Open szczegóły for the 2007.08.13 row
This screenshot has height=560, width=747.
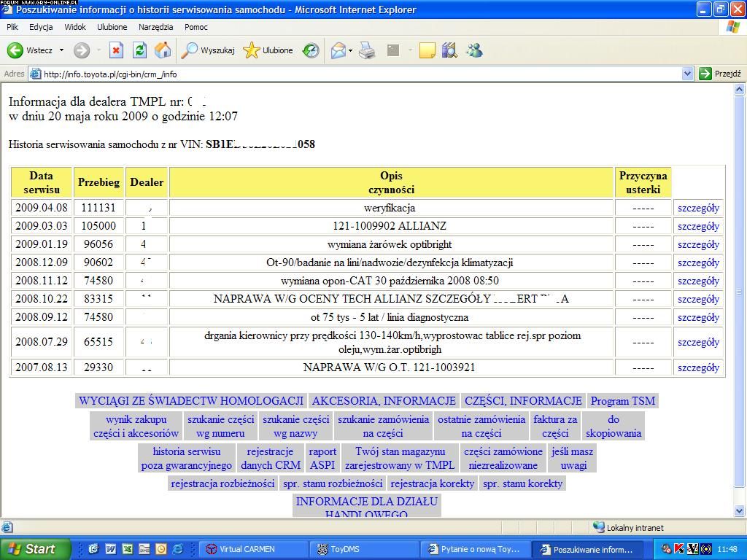coord(698,367)
